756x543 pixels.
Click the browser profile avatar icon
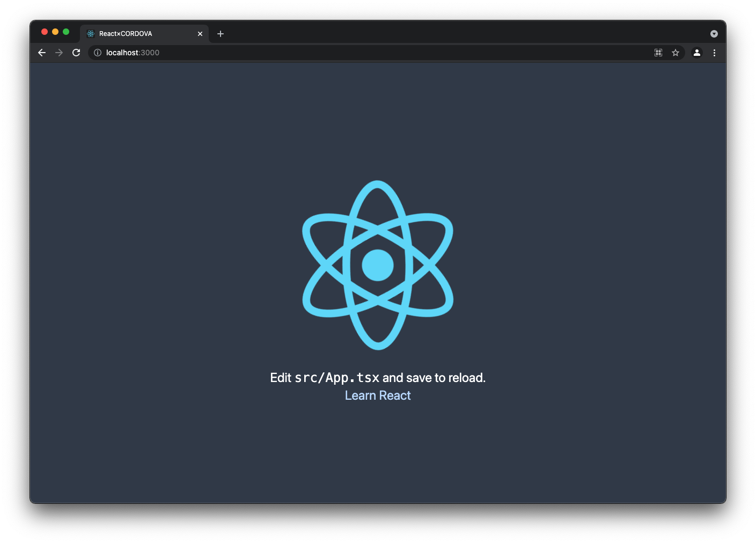point(696,53)
